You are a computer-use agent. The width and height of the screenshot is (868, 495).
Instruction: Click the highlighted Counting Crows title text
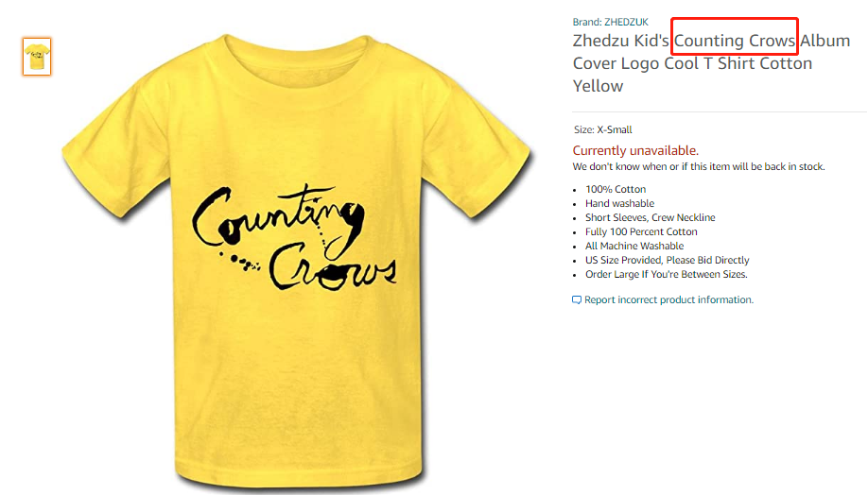(735, 41)
